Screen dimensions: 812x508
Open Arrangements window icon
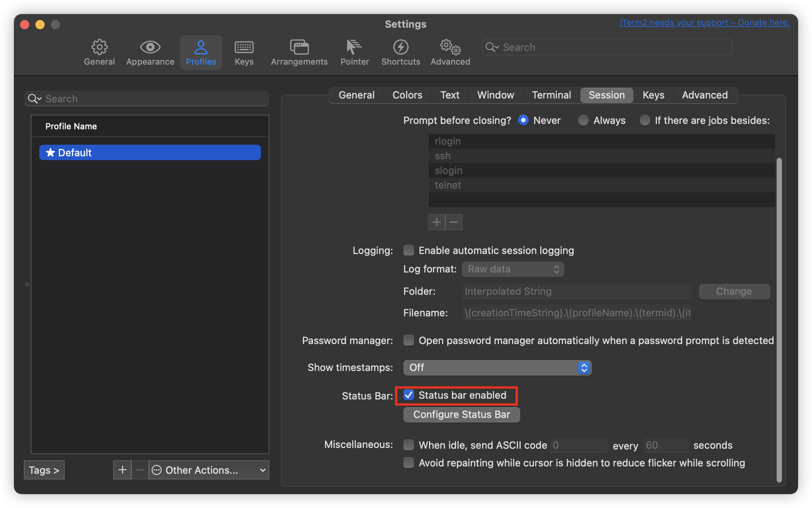tap(299, 47)
